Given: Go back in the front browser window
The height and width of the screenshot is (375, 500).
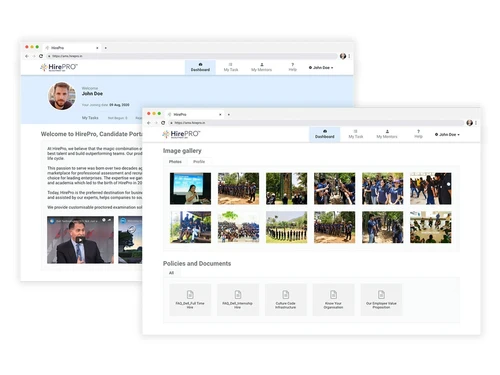Looking at the screenshot, I should 149,123.
